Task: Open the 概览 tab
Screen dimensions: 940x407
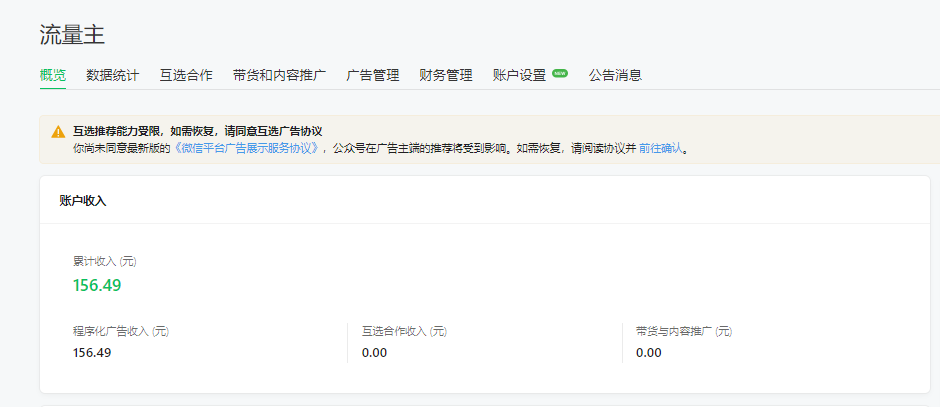Action: click(x=53, y=76)
